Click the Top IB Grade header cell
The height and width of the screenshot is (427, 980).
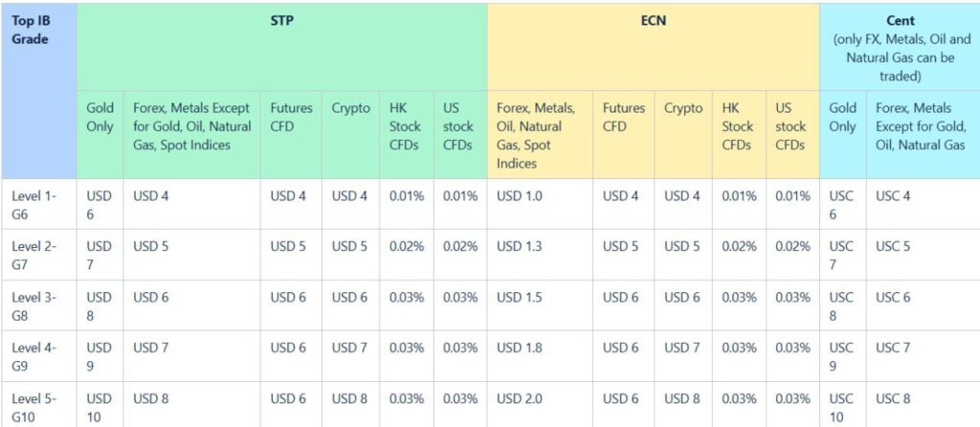tap(38, 91)
